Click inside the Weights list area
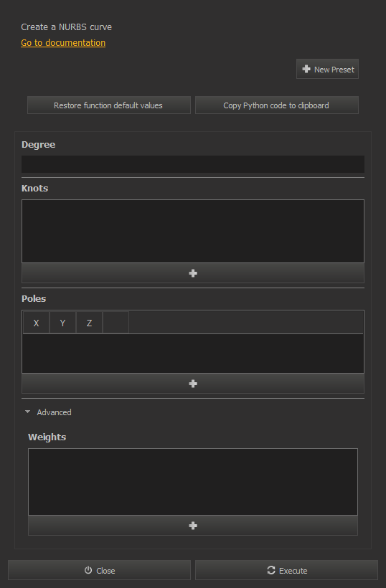386x588 pixels. pos(193,482)
